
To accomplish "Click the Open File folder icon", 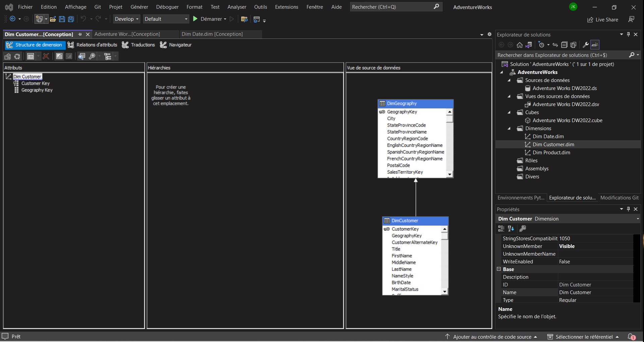I will (53, 19).
